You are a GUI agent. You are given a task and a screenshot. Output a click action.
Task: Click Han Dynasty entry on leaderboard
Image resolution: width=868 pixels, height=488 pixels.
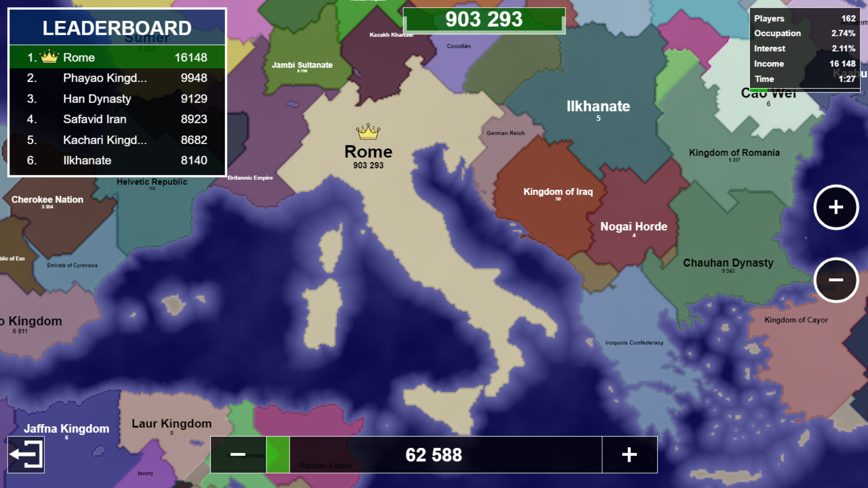click(118, 99)
